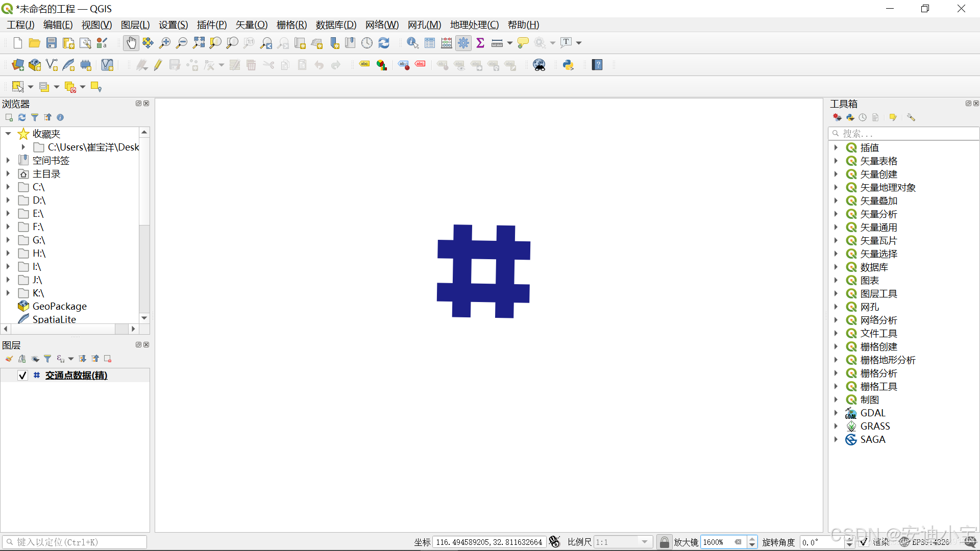Open the Statistical Summary sigma icon
Image resolution: width=980 pixels, height=551 pixels.
pyautogui.click(x=480, y=43)
